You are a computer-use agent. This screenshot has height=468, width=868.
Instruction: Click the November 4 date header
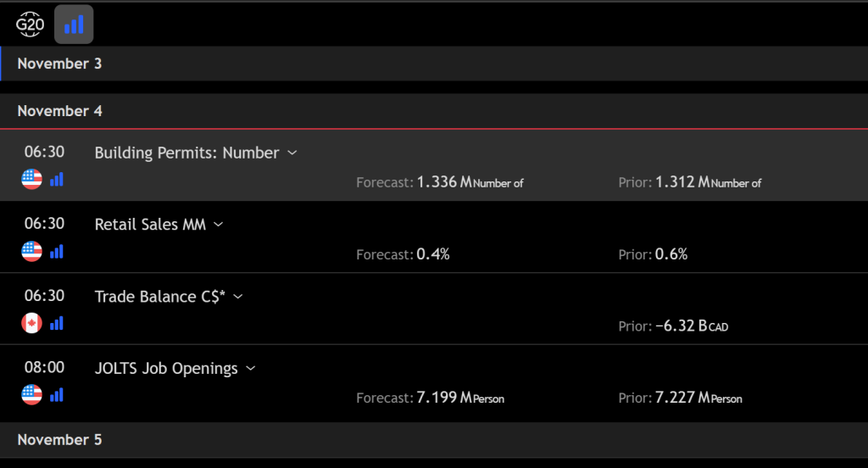pyautogui.click(x=59, y=111)
